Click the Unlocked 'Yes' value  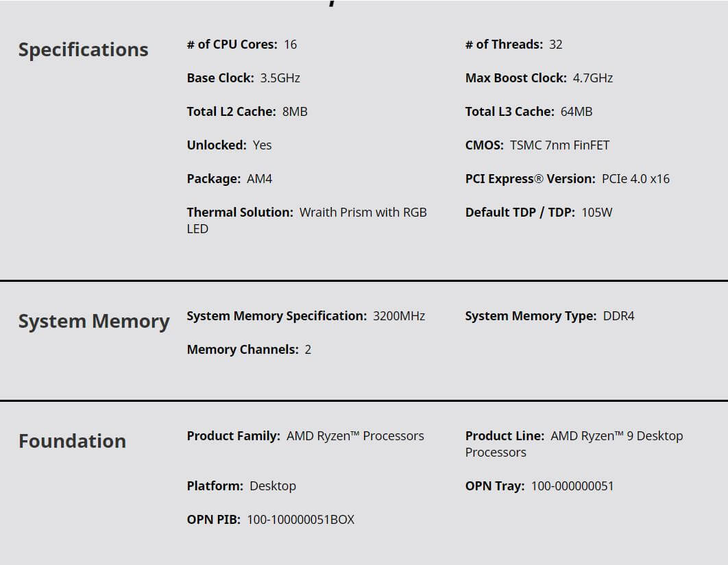tap(262, 145)
